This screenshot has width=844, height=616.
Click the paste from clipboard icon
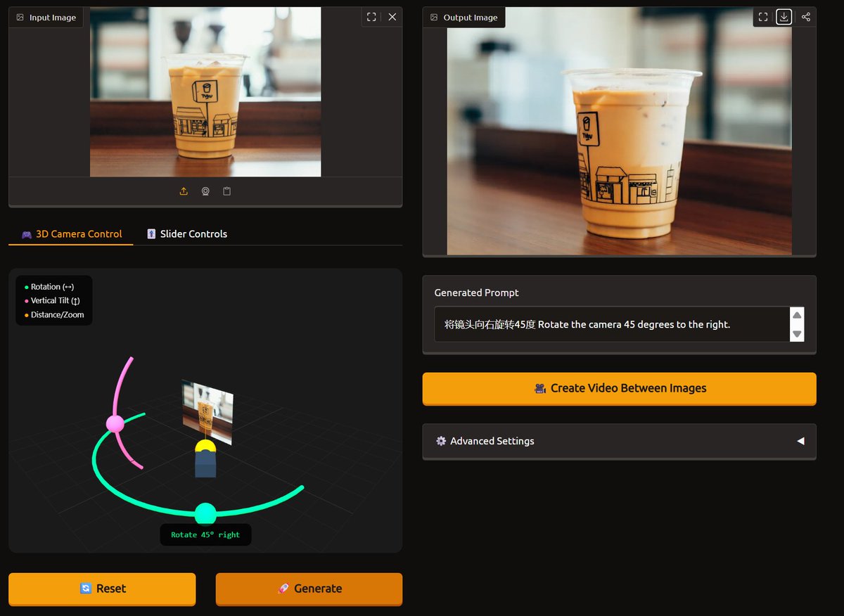coord(226,191)
